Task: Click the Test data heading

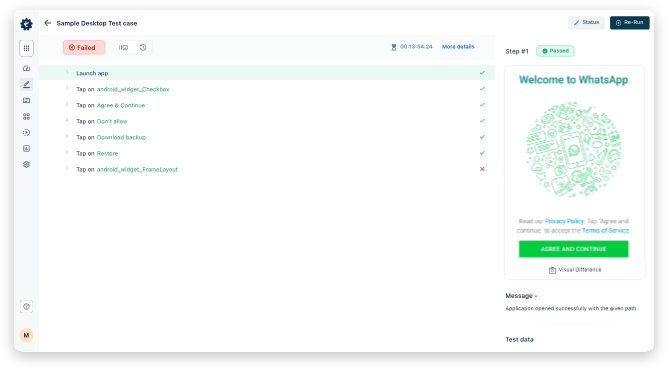Action: [x=519, y=339]
